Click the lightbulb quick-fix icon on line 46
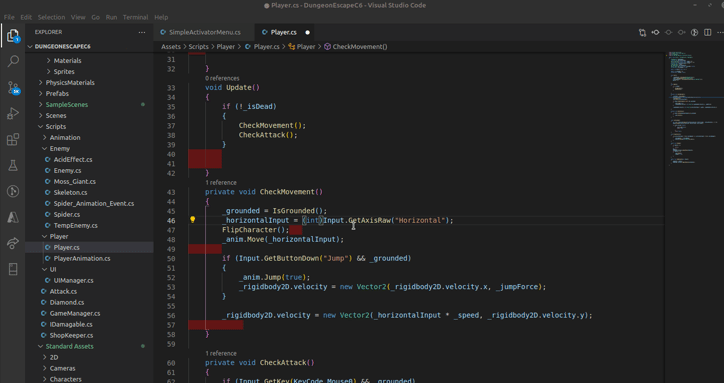 (x=193, y=220)
